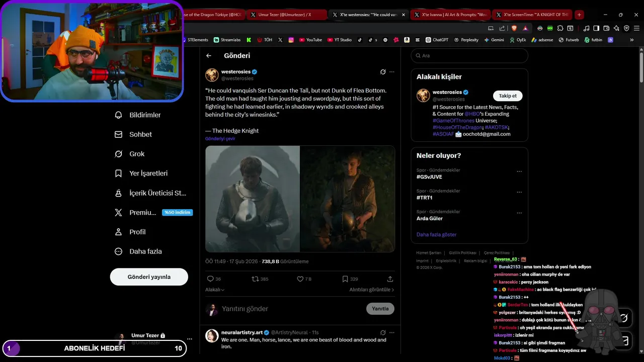644x362 pixels.
Task: Open Sohbet messages in sidebar
Action: (x=133, y=135)
